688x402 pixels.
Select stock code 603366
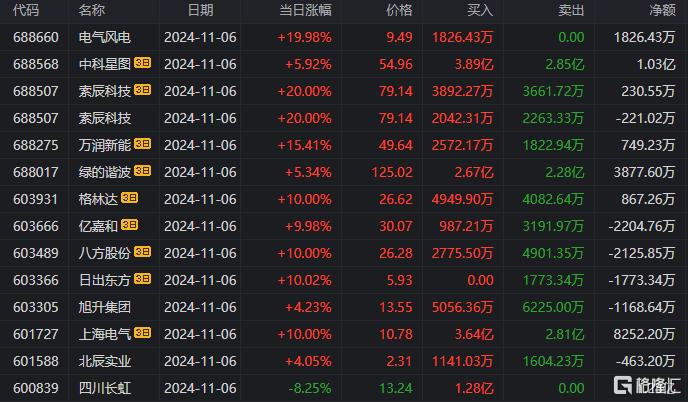[x=36, y=280]
